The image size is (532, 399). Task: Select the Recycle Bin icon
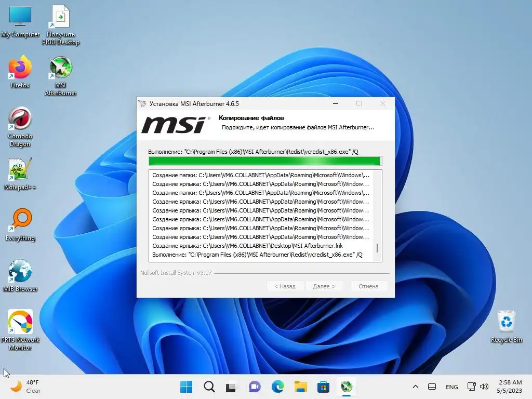[506, 326]
